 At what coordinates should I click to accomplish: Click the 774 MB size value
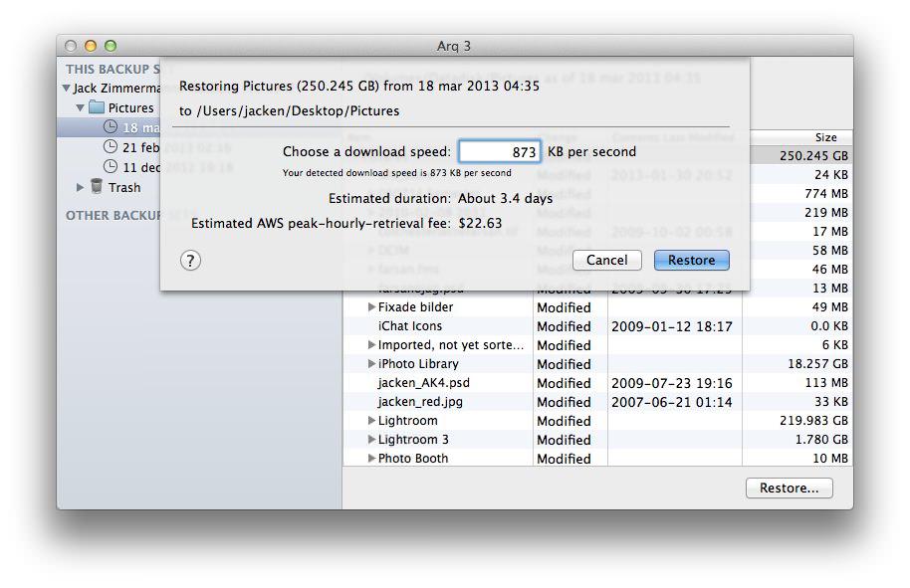tap(825, 193)
